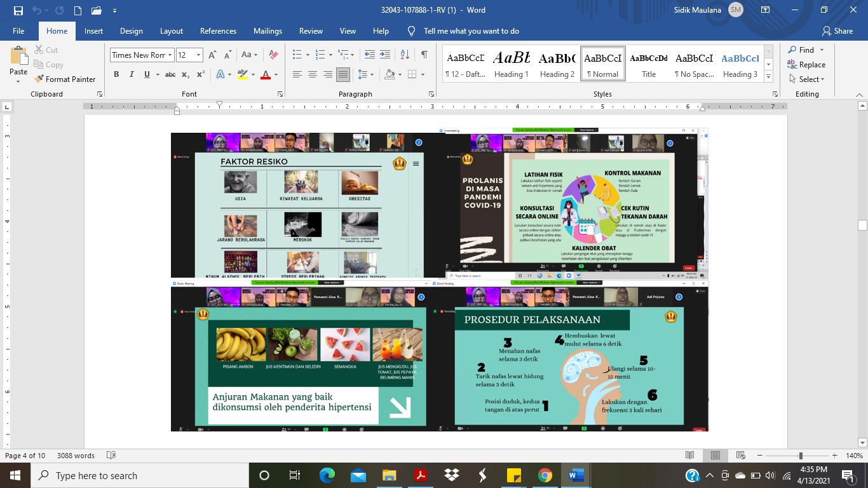
Task: Expand the borders dropdown arrow
Action: [x=423, y=74]
